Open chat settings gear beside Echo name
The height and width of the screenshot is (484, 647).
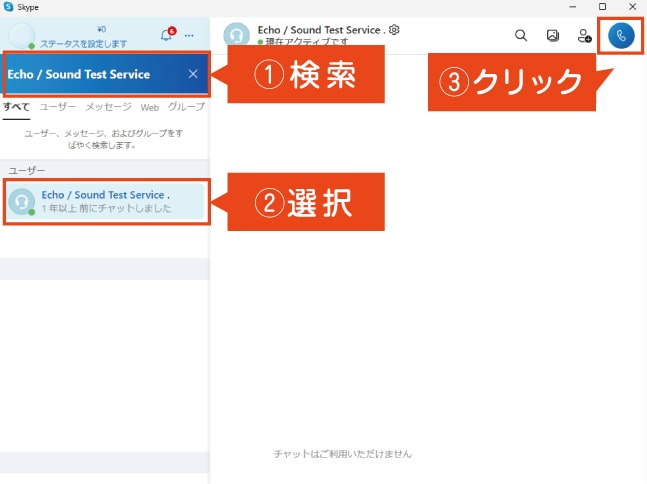pos(394,30)
